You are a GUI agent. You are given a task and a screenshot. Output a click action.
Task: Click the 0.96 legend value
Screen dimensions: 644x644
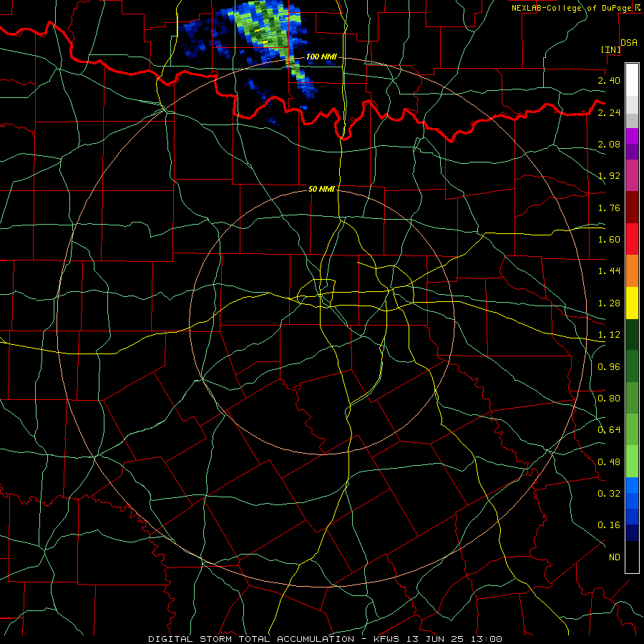point(609,367)
